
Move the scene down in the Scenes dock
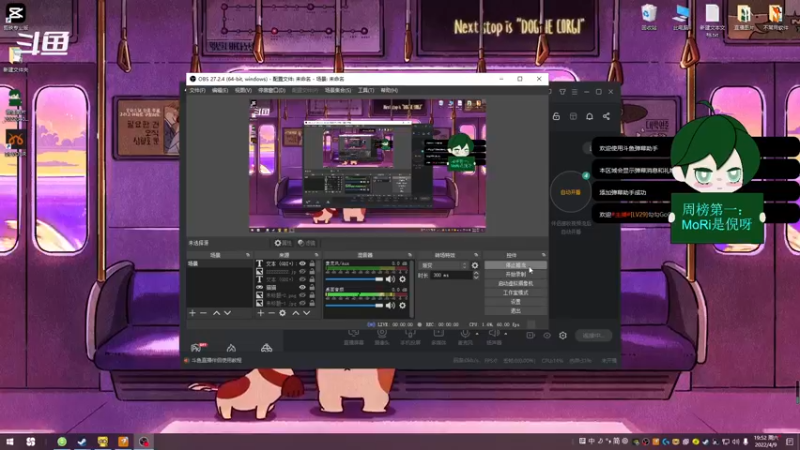(228, 313)
